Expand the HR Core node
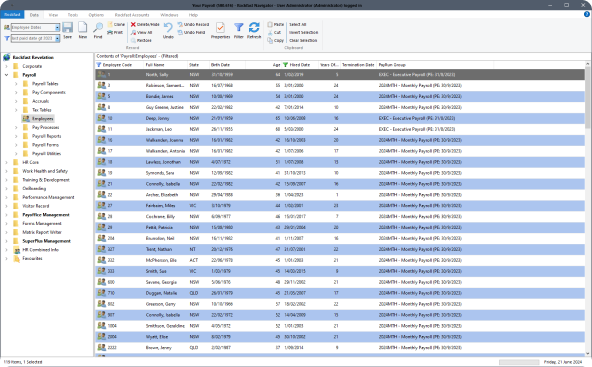 point(6,162)
